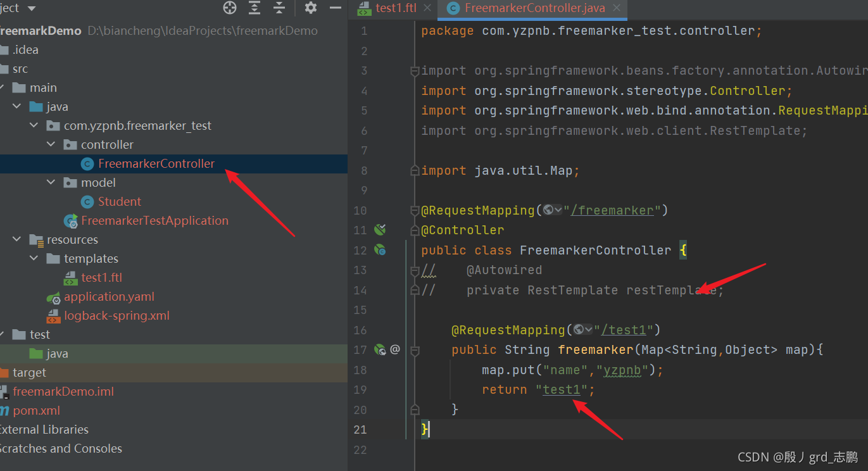Close the FreemarkerController.java tab
Viewport: 868px width, 471px height.
617,8
